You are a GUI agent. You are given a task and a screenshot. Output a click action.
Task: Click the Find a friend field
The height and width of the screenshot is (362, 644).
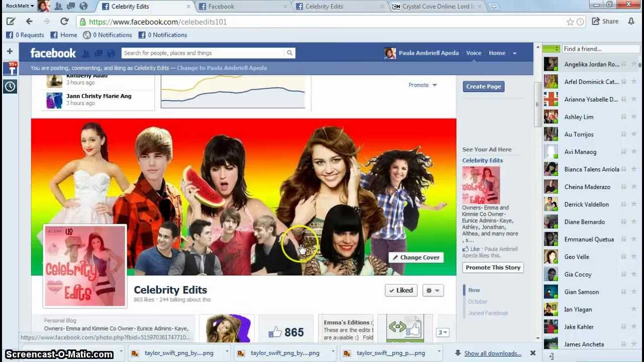coord(600,49)
